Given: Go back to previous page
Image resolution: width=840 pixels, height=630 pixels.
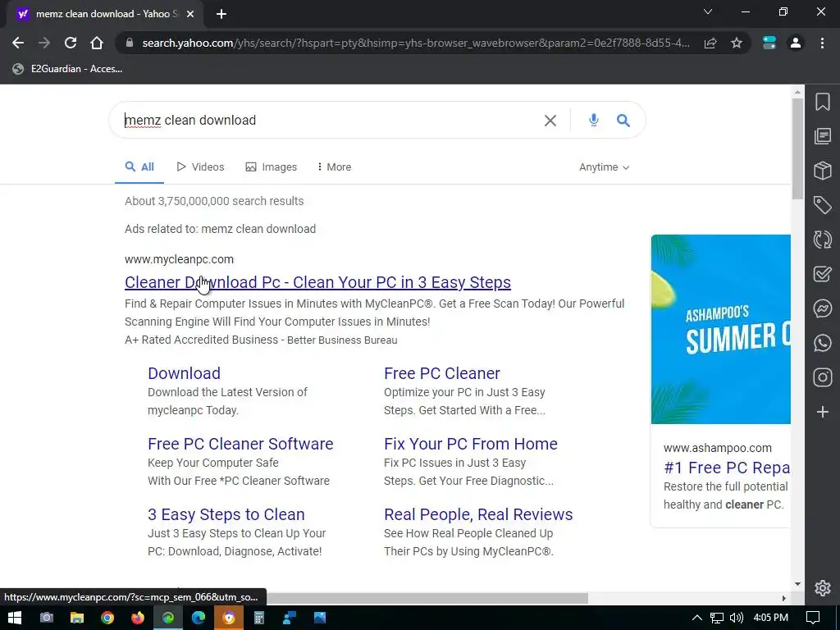Looking at the screenshot, I should click(18, 43).
